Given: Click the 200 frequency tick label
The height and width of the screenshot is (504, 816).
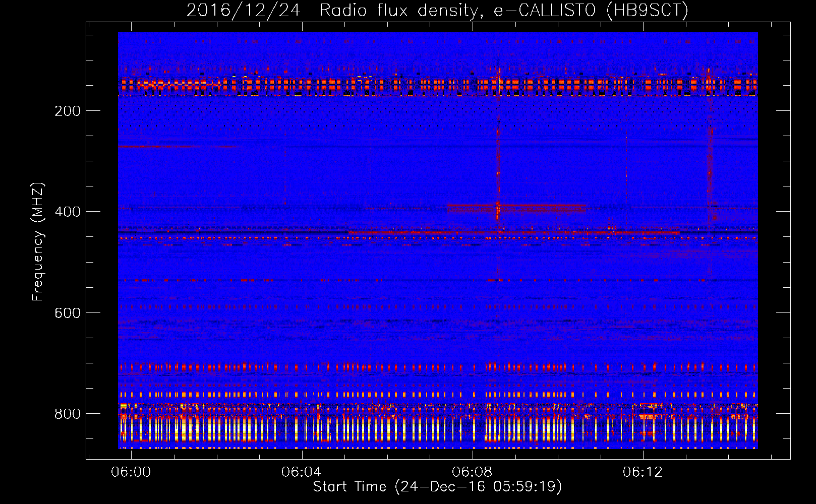Looking at the screenshot, I should pyautogui.click(x=68, y=111).
